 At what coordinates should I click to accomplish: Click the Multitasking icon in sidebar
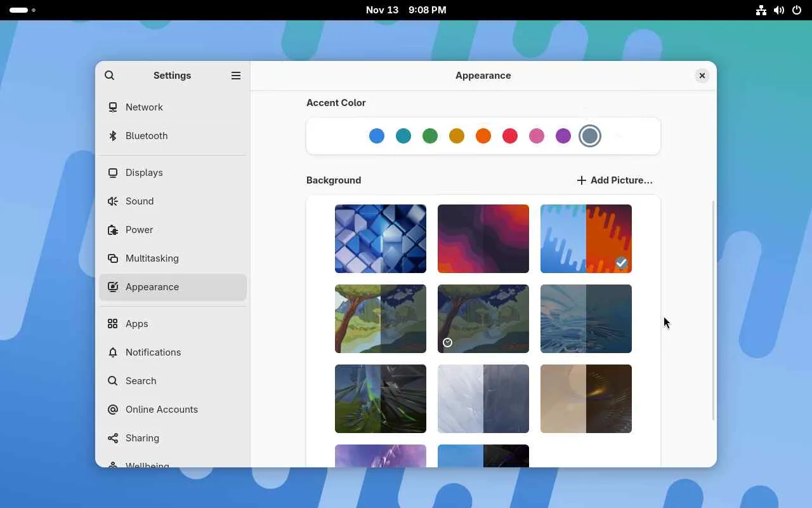[113, 258]
